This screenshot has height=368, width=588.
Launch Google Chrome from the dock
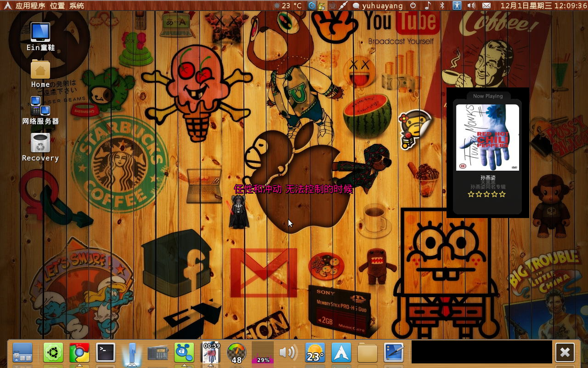79,353
